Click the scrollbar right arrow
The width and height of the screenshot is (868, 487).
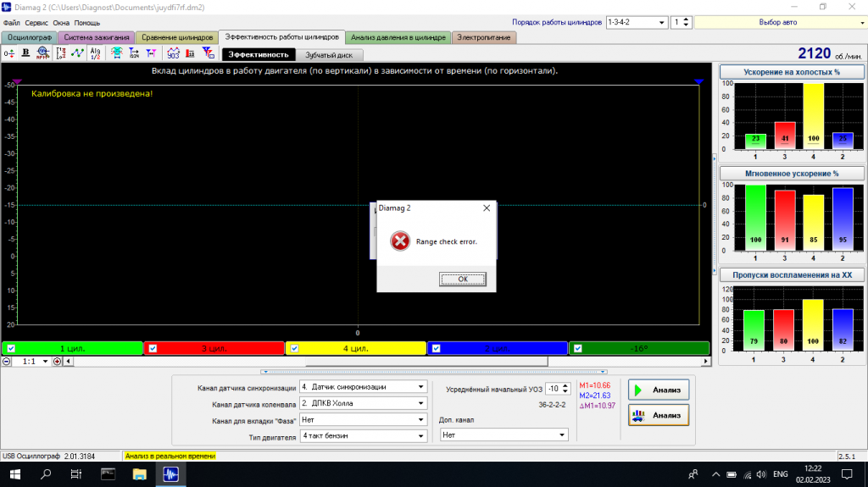pyautogui.click(x=705, y=362)
